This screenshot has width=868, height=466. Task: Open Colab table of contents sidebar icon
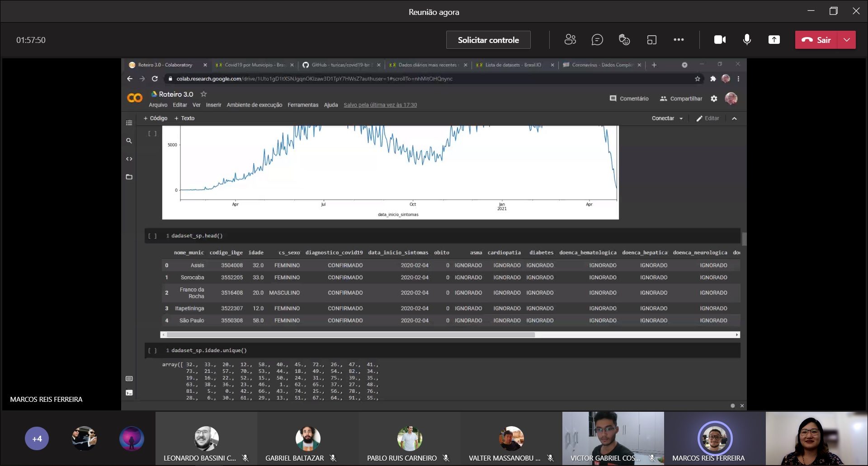129,123
